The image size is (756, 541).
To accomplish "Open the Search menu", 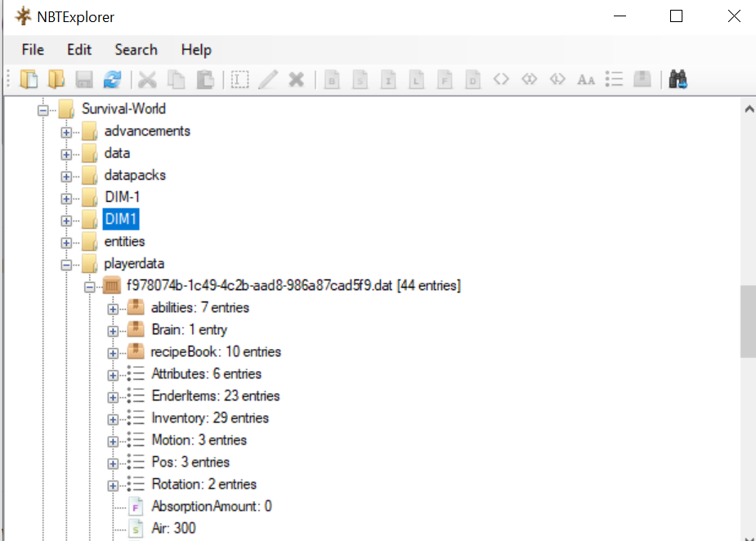I will coord(136,50).
